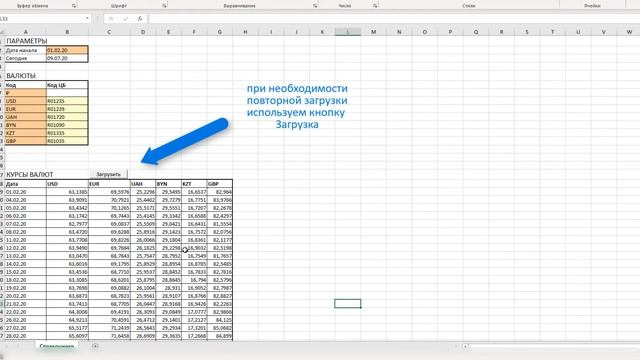This screenshot has width=640, height=360.
Task: Select column V header
Action: (604, 32)
